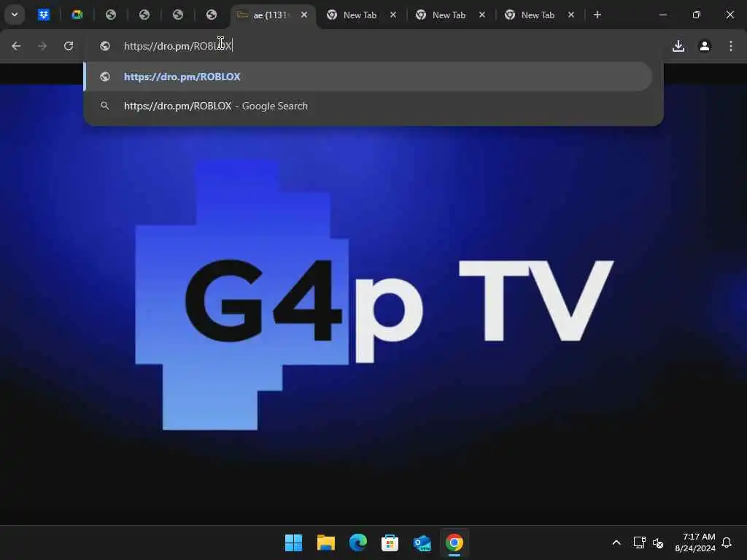Switch to the pinned Dropbox tab
747x560 pixels.
(x=44, y=15)
